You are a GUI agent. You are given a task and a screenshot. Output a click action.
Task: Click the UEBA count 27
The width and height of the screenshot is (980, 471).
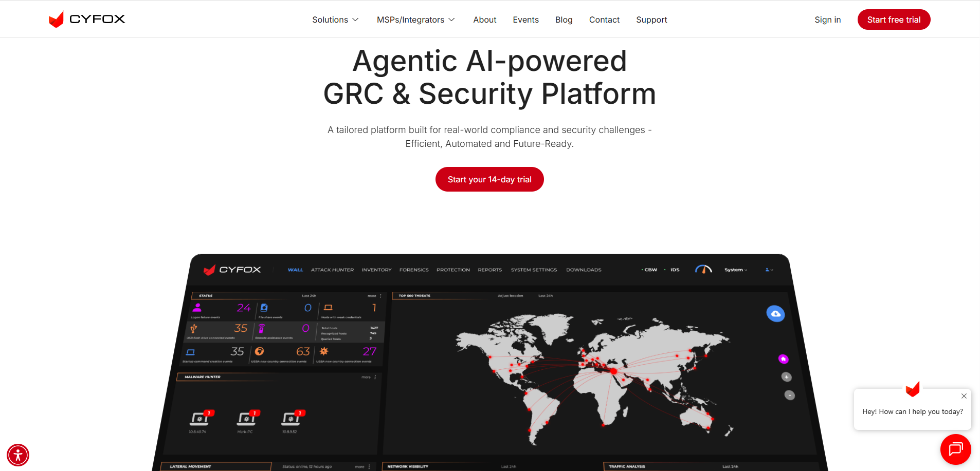tap(370, 351)
